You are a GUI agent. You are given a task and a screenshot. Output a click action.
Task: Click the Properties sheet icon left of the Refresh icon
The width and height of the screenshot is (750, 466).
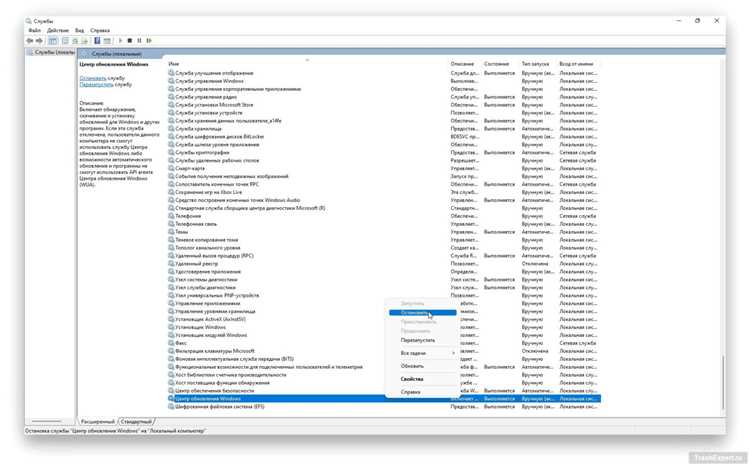(66, 41)
